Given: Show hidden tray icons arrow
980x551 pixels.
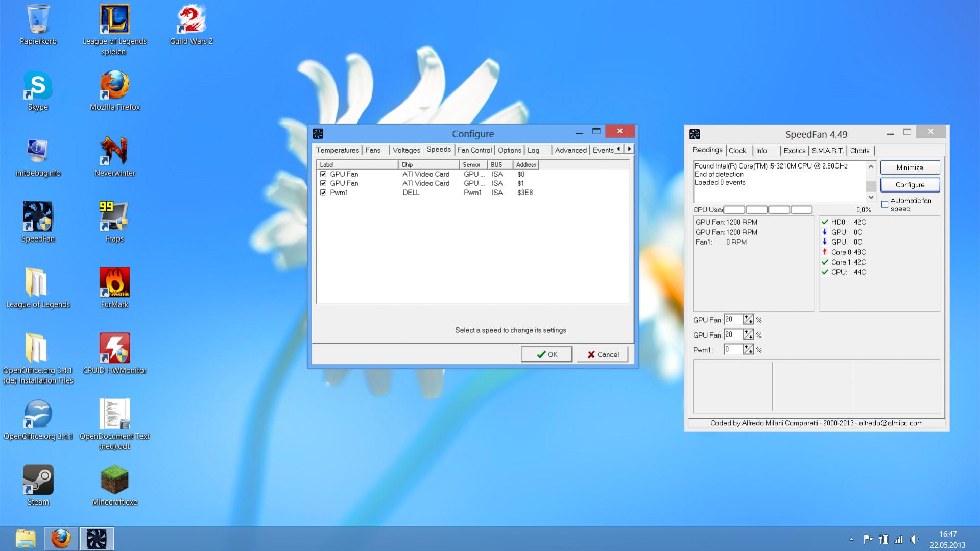Looking at the screenshot, I should 851,539.
